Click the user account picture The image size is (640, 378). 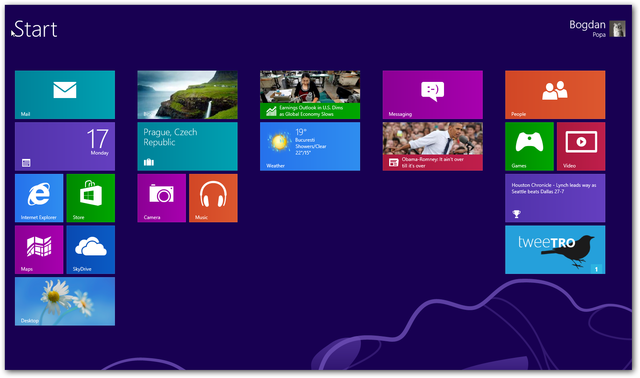[617, 29]
